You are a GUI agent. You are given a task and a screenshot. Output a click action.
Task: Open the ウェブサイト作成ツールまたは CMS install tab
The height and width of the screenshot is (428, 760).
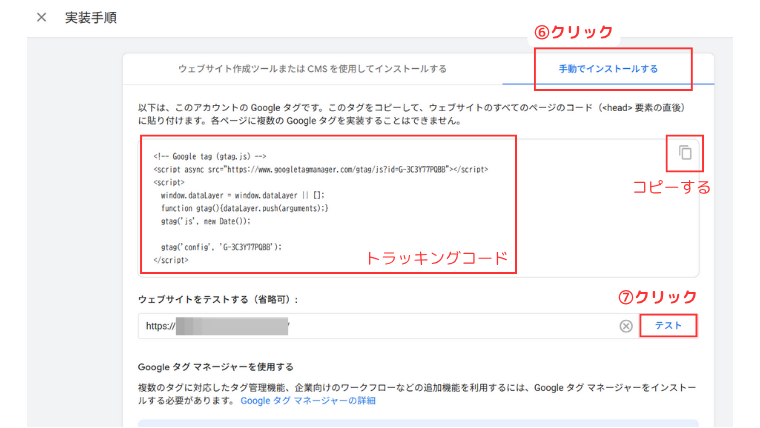tap(313, 69)
